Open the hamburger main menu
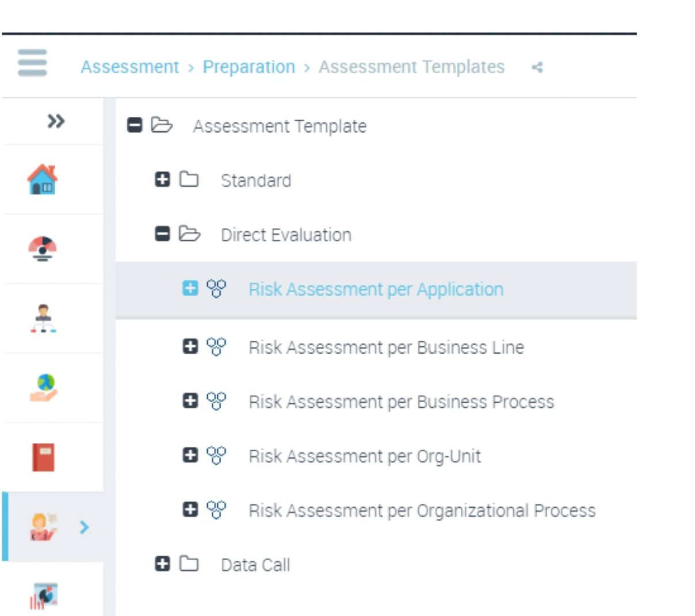This screenshot has height=616, width=695. (x=32, y=63)
